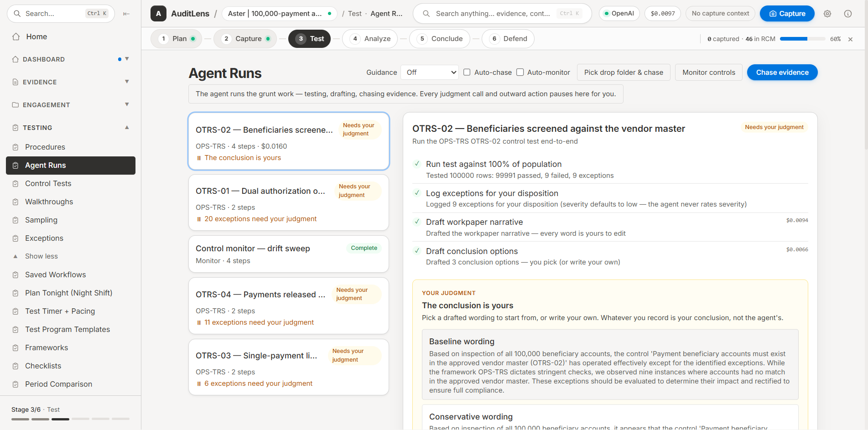Switch to the Analyze stage tab

[x=370, y=39]
